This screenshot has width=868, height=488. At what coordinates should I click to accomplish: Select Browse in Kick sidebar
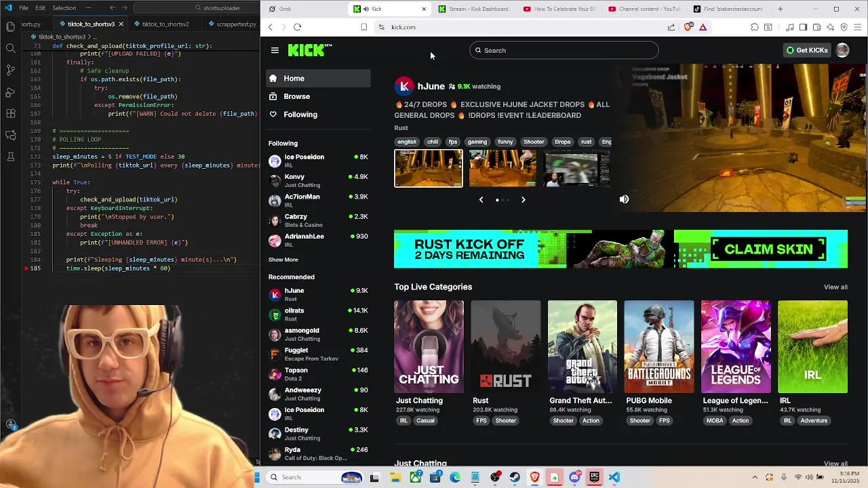click(x=318, y=96)
